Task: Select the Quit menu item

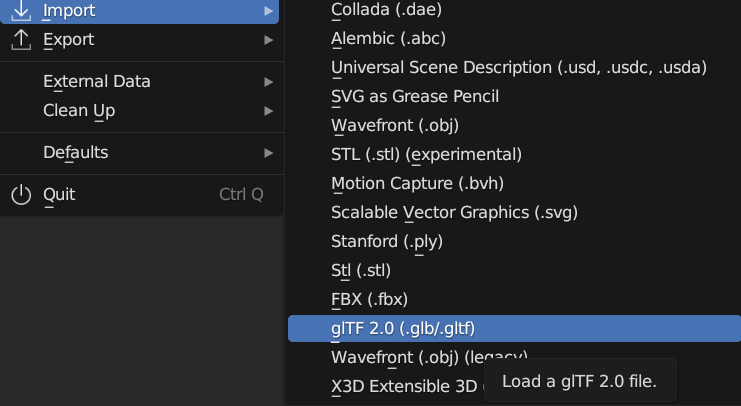Action: pos(142,195)
